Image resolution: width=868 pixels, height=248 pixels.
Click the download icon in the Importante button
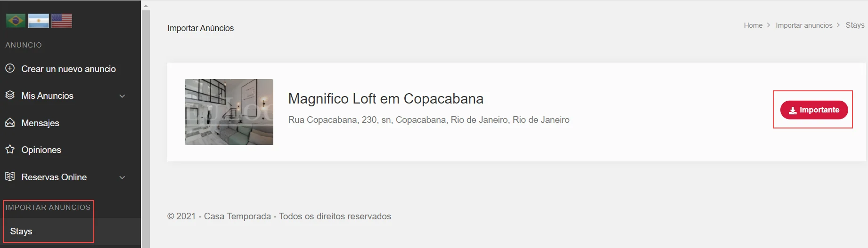(x=793, y=110)
